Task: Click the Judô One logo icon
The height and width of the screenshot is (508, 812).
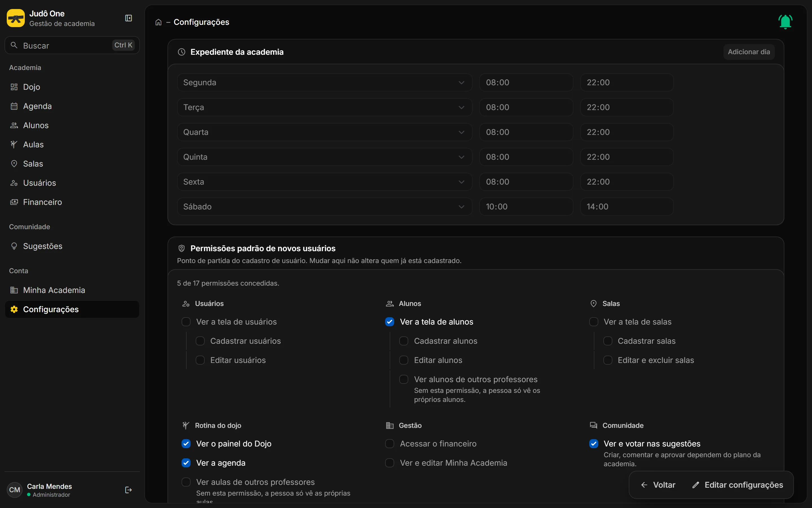Action: pyautogui.click(x=16, y=18)
